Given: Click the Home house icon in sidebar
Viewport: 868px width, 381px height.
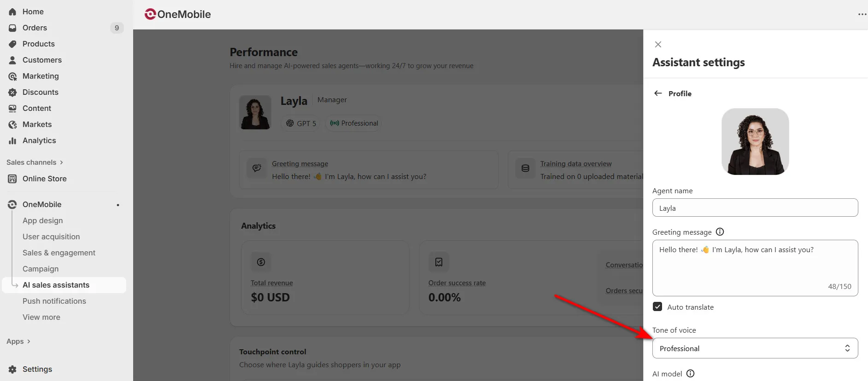Looking at the screenshot, I should pos(12,12).
